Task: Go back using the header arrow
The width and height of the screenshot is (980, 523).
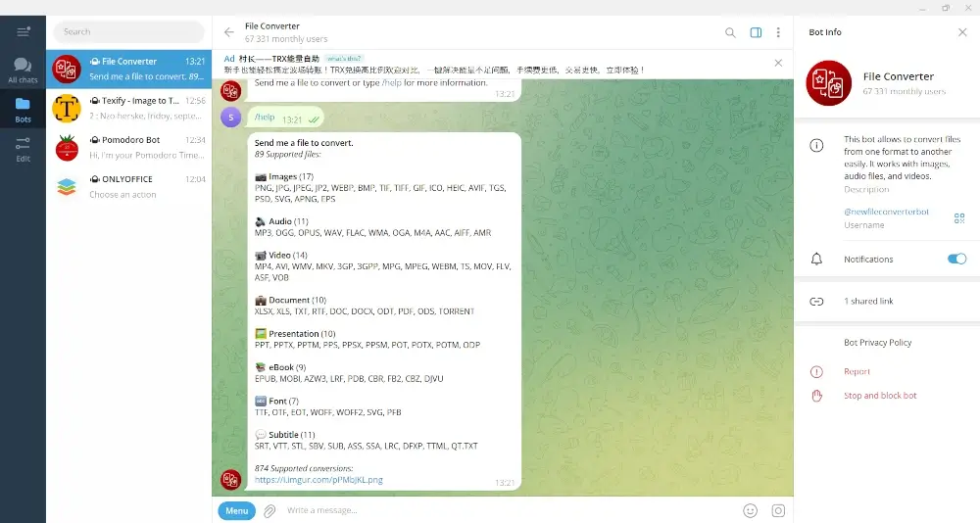Action: pos(229,32)
